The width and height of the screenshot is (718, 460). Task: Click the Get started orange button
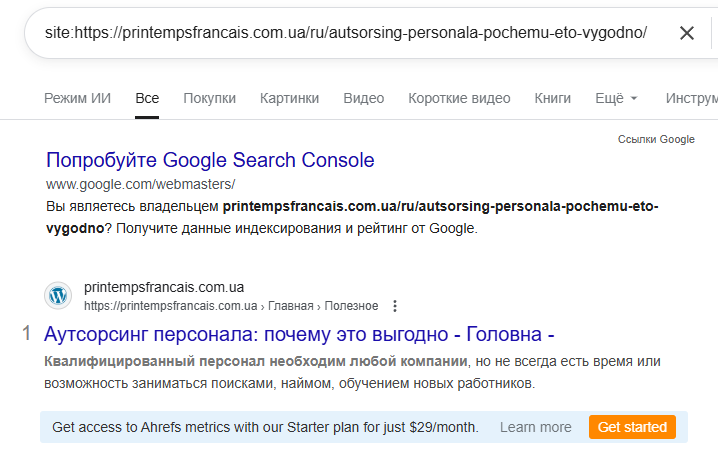(x=632, y=427)
